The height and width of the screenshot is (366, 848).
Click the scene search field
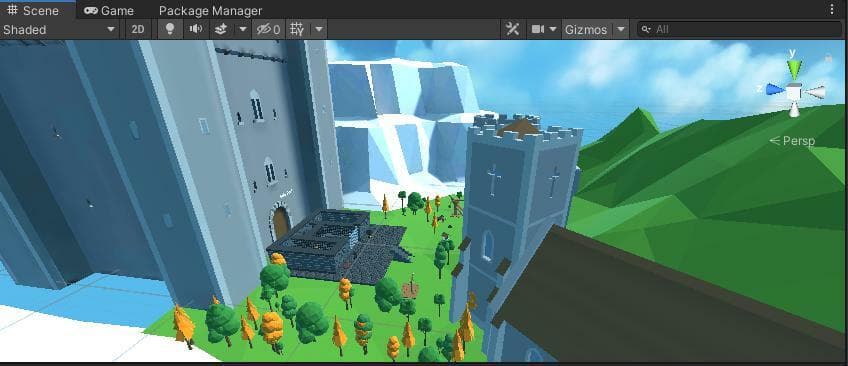pos(739,29)
